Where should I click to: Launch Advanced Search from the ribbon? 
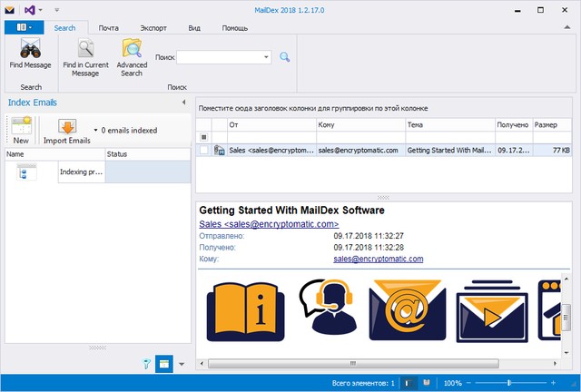click(132, 49)
